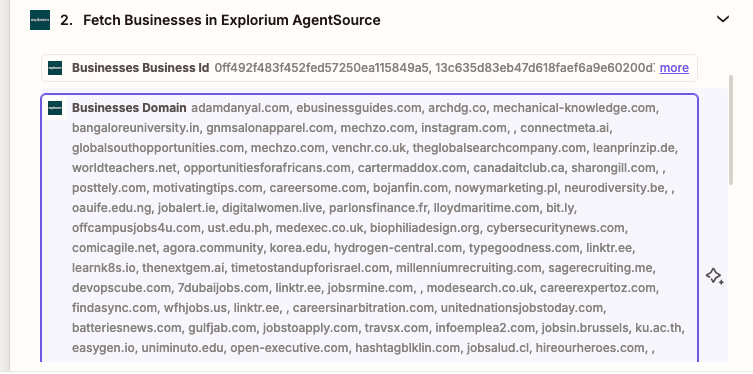Click the "Businesses Domain" label
Image resolution: width=753 pixels, height=374 pixels.
pos(129,108)
